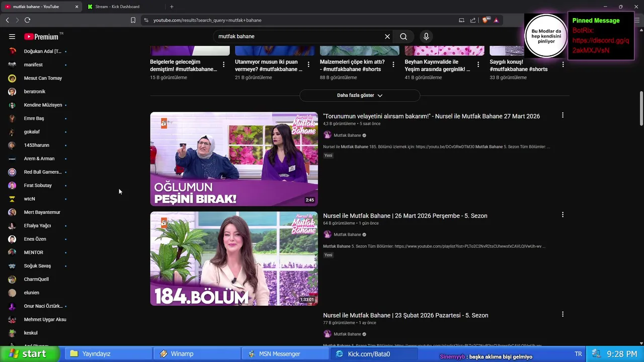The height and width of the screenshot is (362, 644).
Task: Open 'Nursel ile Mutfak Bahane 26 Mart' title
Action: tap(405, 216)
